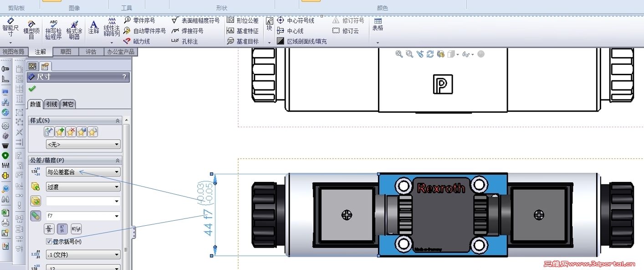Open the empty hole fit dropdown

83,201
